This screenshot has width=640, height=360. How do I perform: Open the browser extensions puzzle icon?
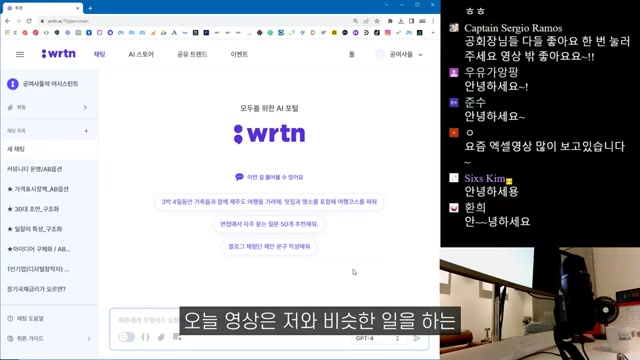pos(390,21)
